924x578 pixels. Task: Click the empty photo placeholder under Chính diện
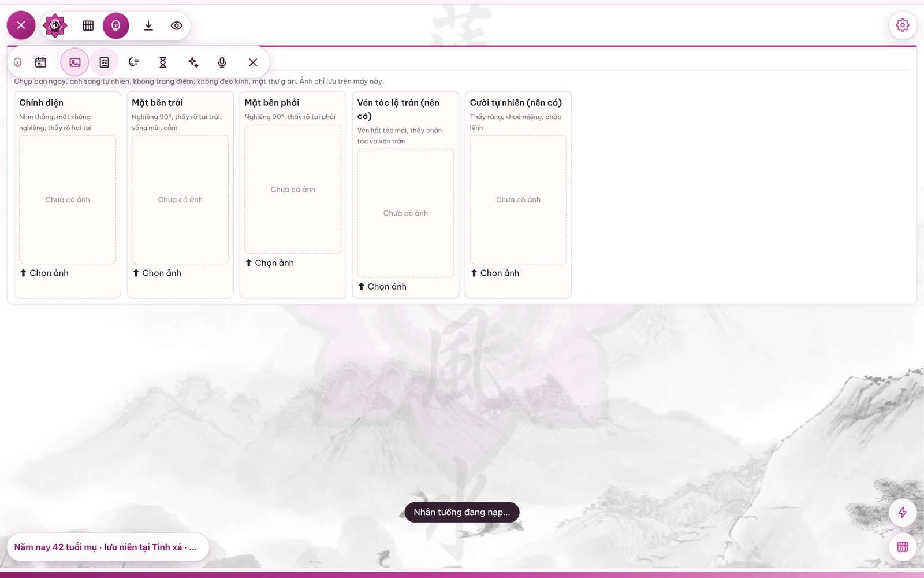[x=68, y=199]
